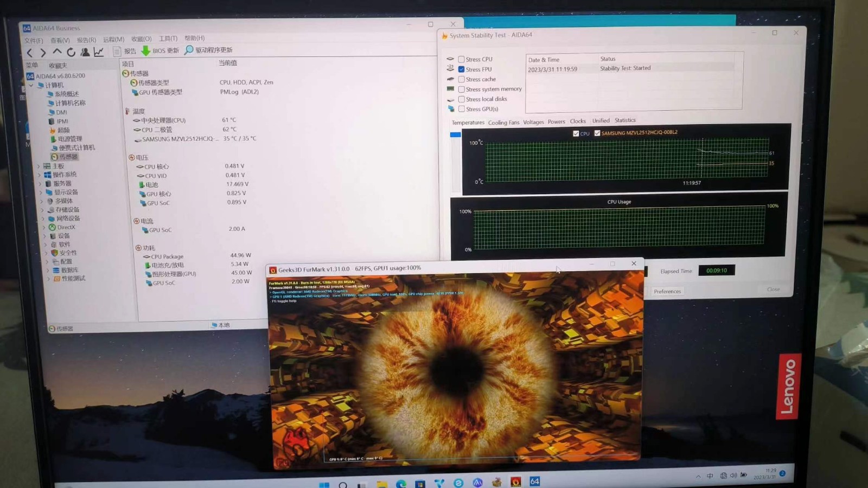Expand the 操作系统 tree node
868x488 pixels.
click(40, 175)
